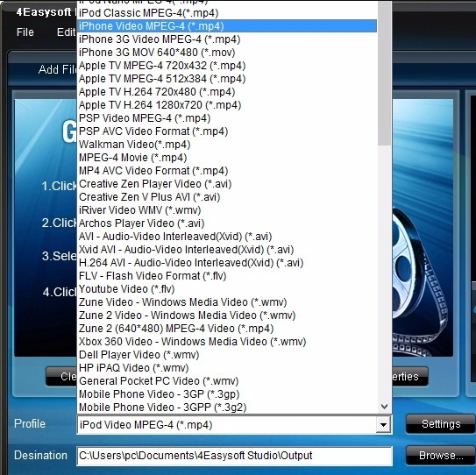The image size is (476, 475).
Task: Select MP4 AVC Video Format (*.mp4)
Action: 227,171
